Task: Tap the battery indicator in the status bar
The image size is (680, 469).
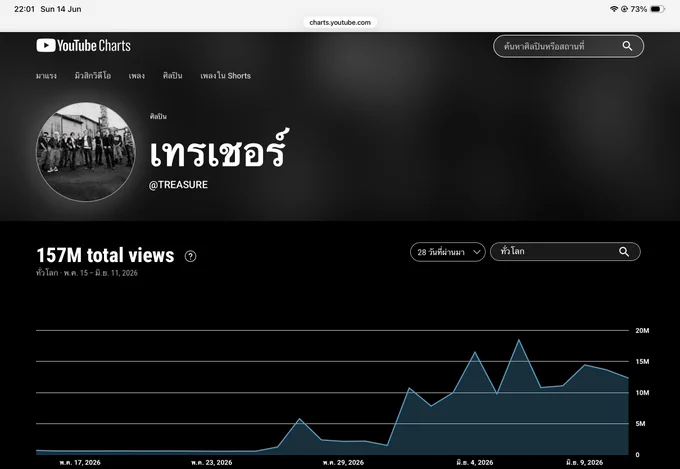Action: click(x=657, y=9)
